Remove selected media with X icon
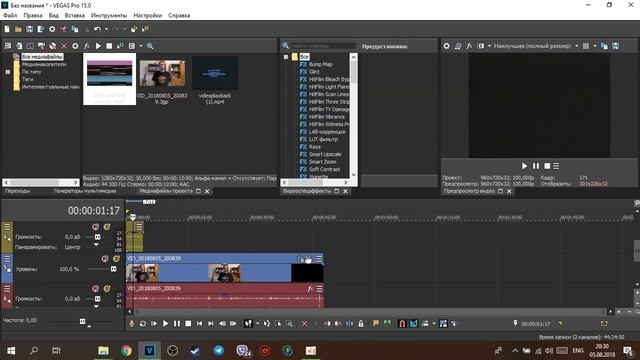The width and height of the screenshot is (640, 360). 64,46
